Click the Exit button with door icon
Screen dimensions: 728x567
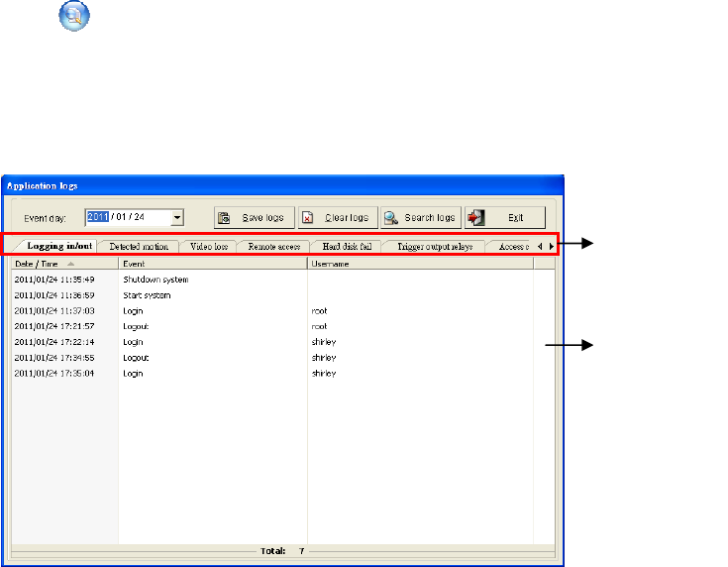coord(504,217)
